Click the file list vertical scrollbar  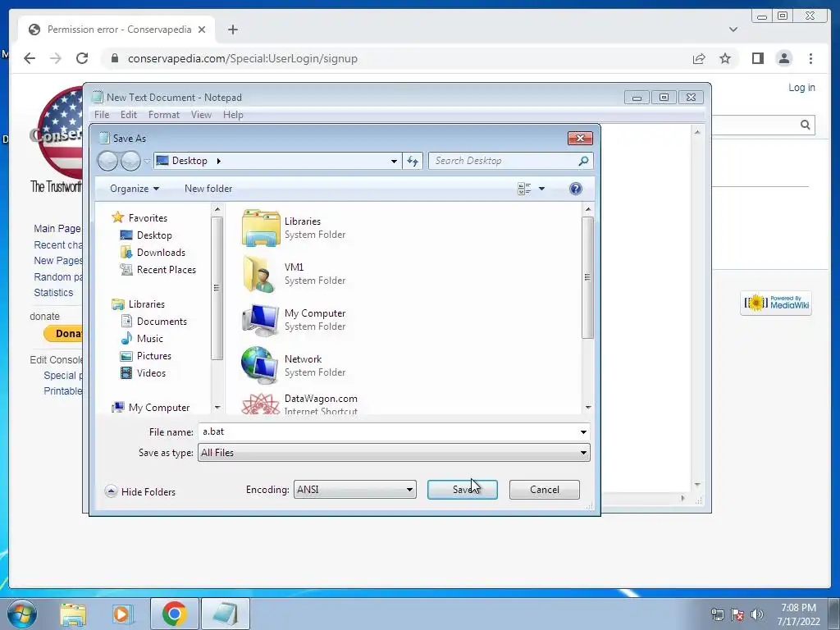pos(587,277)
